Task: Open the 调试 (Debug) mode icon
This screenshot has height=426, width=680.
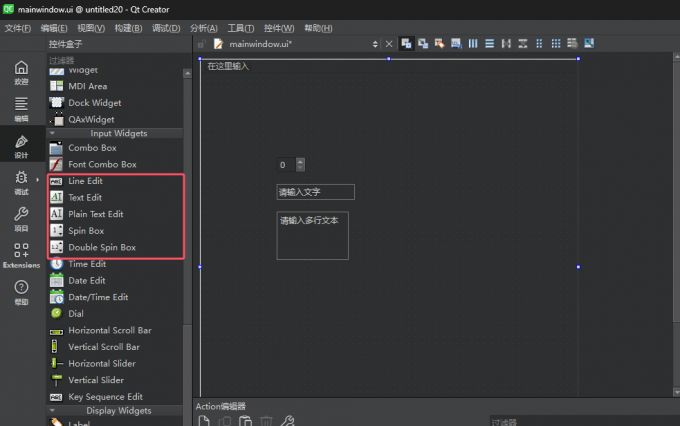Action: tap(21, 182)
